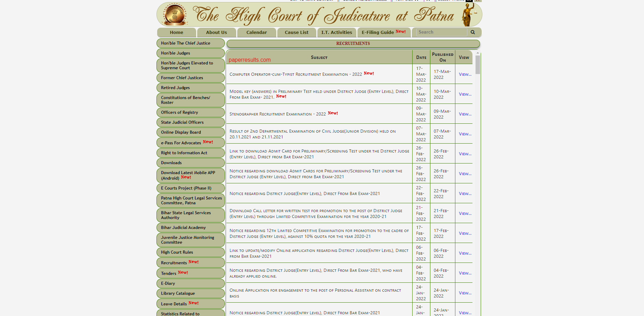View the Model Key (Answers) Preliminary Test row
644x316 pixels.
[465, 94]
